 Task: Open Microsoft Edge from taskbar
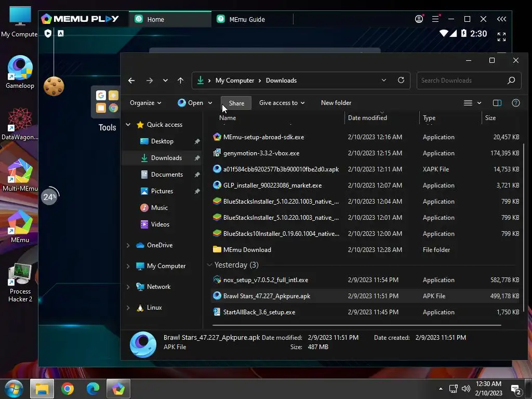point(93,389)
